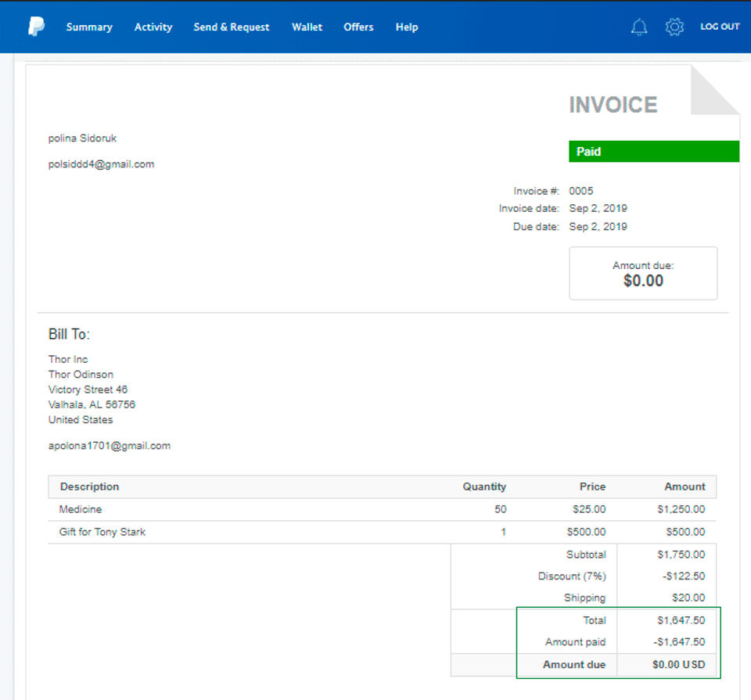Select the company name Thor Inc

68,359
